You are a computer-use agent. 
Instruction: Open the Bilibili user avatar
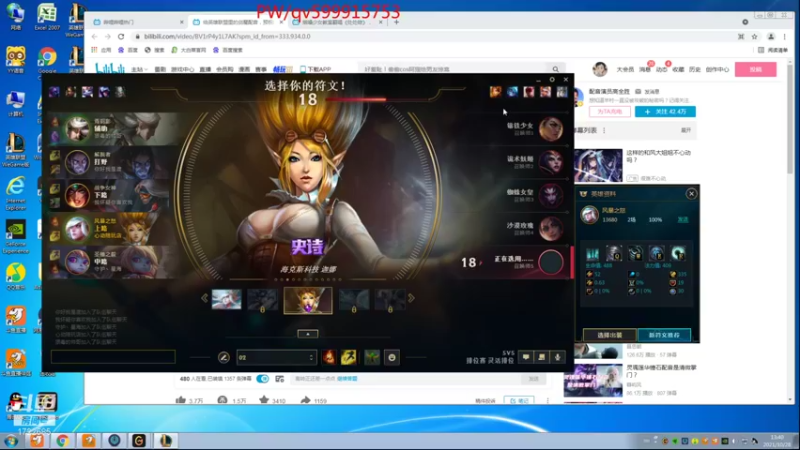pyautogui.click(x=600, y=69)
